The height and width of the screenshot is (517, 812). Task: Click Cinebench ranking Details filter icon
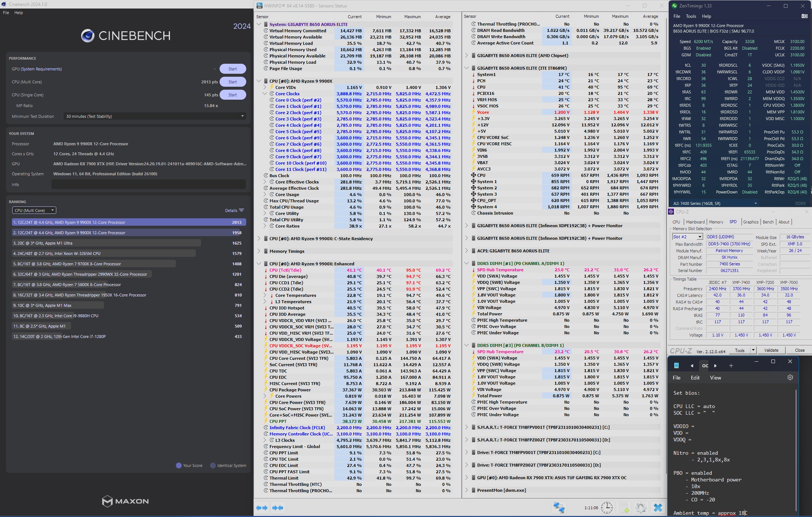click(241, 210)
